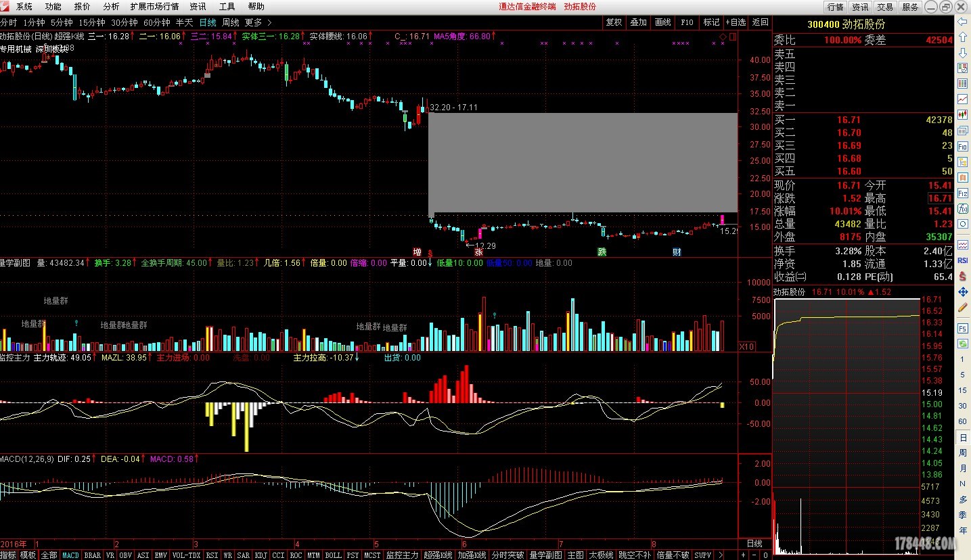This screenshot has width=971, height=560.
Task: Click the green refresh sidebar icon
Action: pyautogui.click(x=962, y=344)
